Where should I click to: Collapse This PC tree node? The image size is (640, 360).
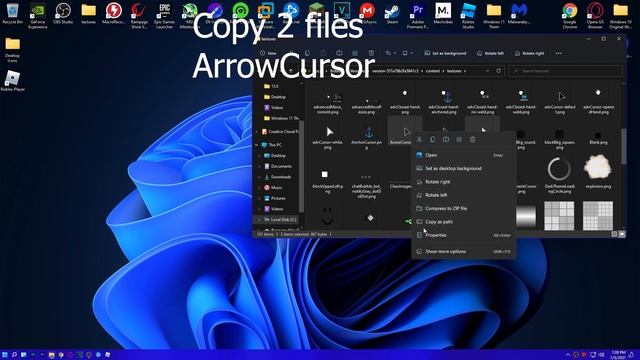[x=256, y=145]
